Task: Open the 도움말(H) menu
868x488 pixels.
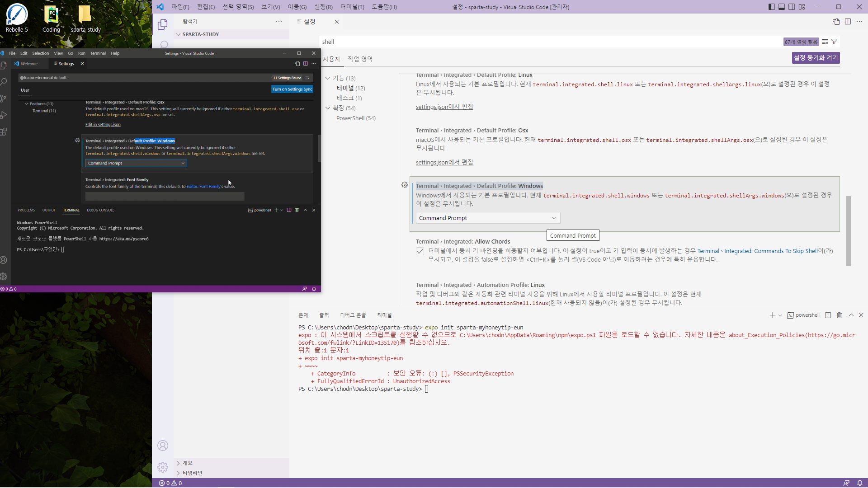Action: (384, 7)
